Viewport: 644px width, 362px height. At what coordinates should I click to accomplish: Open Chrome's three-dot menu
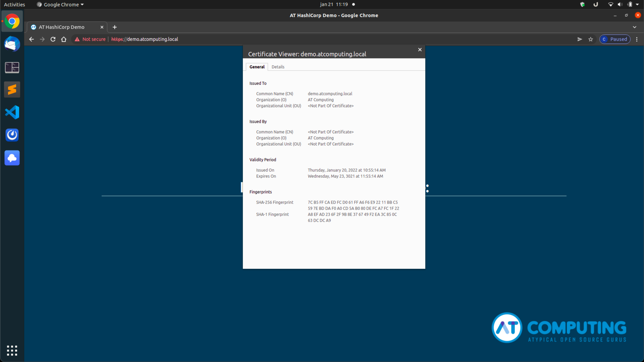(x=637, y=39)
